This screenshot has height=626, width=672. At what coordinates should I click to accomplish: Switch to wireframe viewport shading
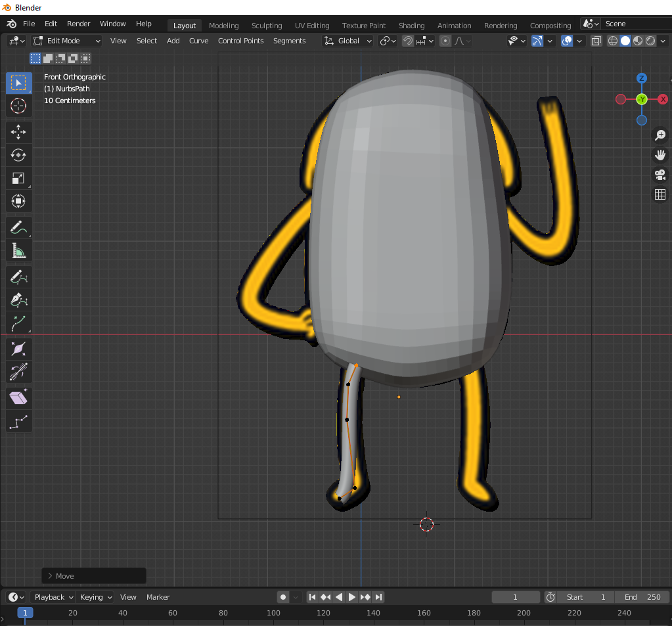613,41
